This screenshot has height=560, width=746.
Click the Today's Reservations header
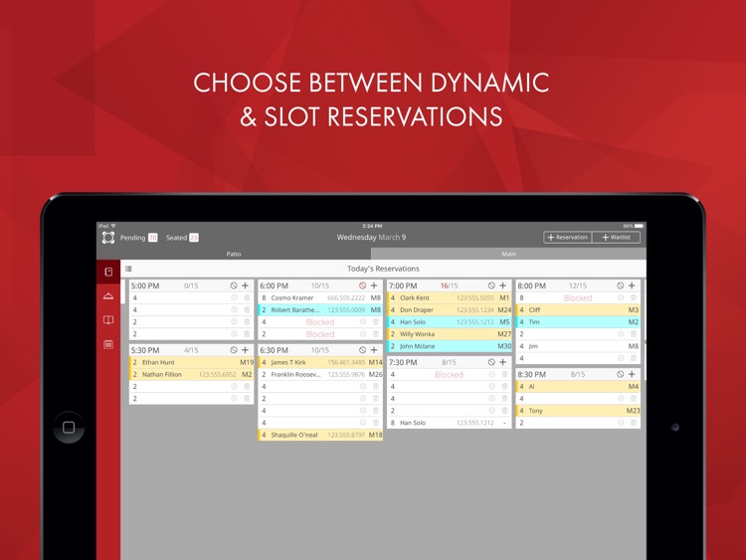[383, 269]
